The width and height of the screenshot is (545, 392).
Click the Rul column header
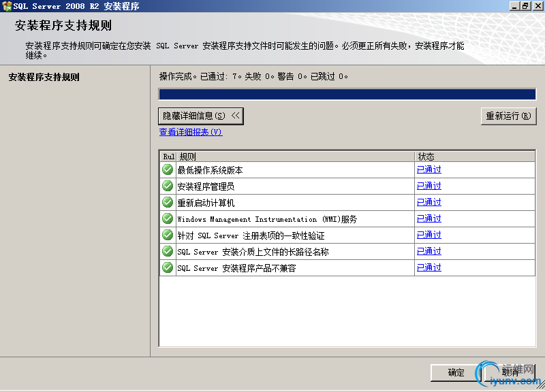[168, 157]
